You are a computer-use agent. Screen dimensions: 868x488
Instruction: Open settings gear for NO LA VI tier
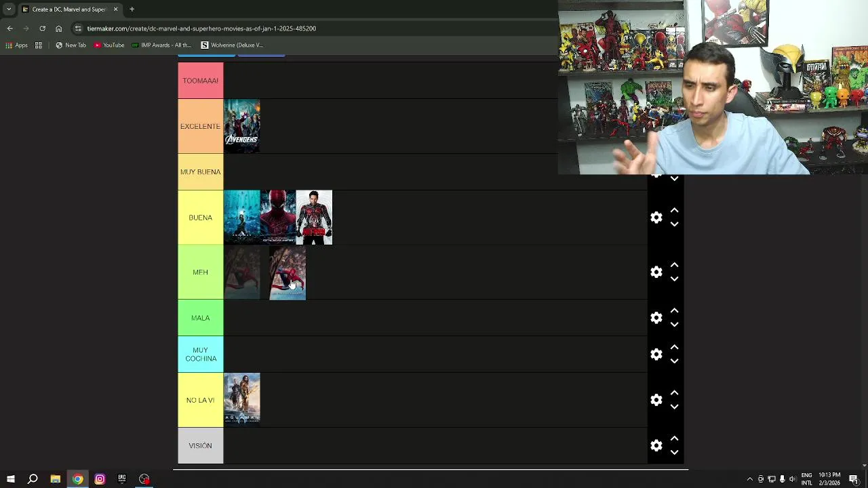click(656, 400)
